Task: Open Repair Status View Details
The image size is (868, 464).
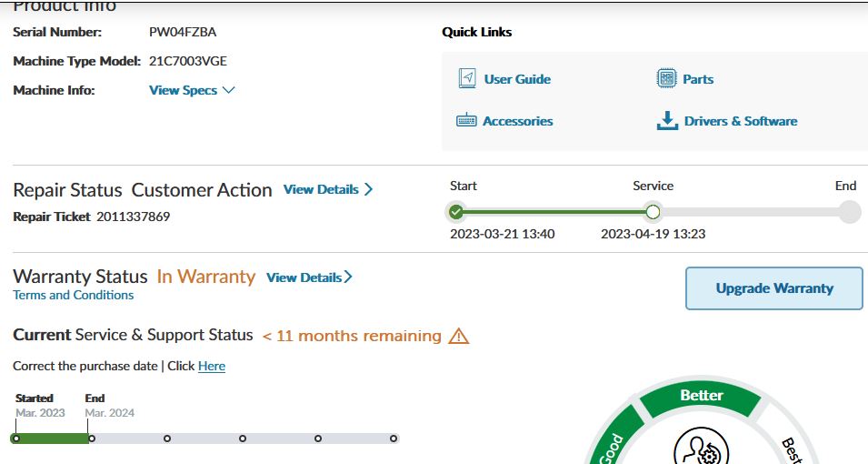Action: point(327,189)
